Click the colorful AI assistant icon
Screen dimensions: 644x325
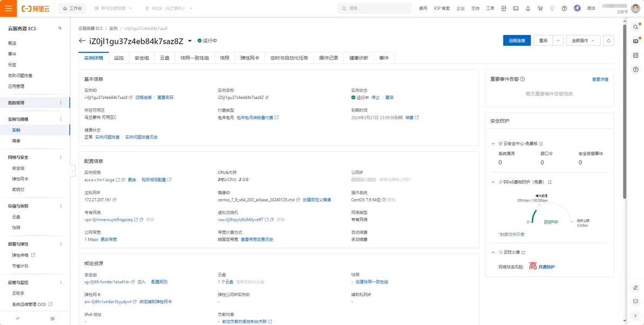[577, 8]
